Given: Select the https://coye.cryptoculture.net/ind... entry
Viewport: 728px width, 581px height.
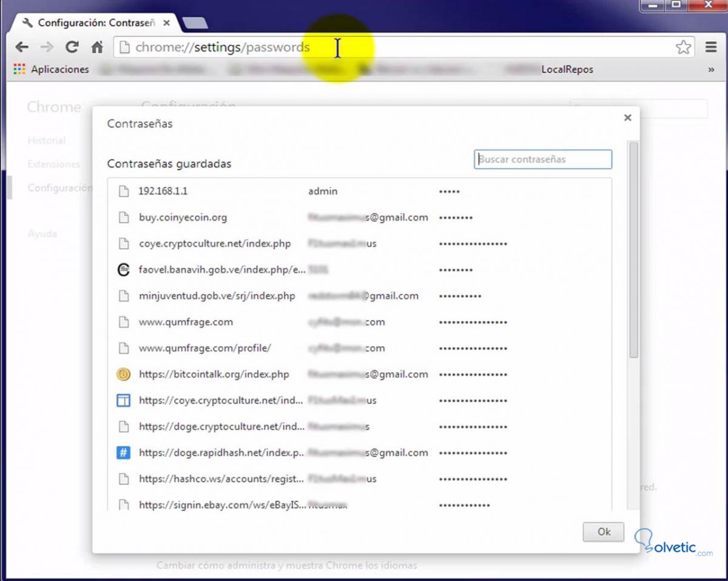Looking at the screenshot, I should pyautogui.click(x=360, y=400).
